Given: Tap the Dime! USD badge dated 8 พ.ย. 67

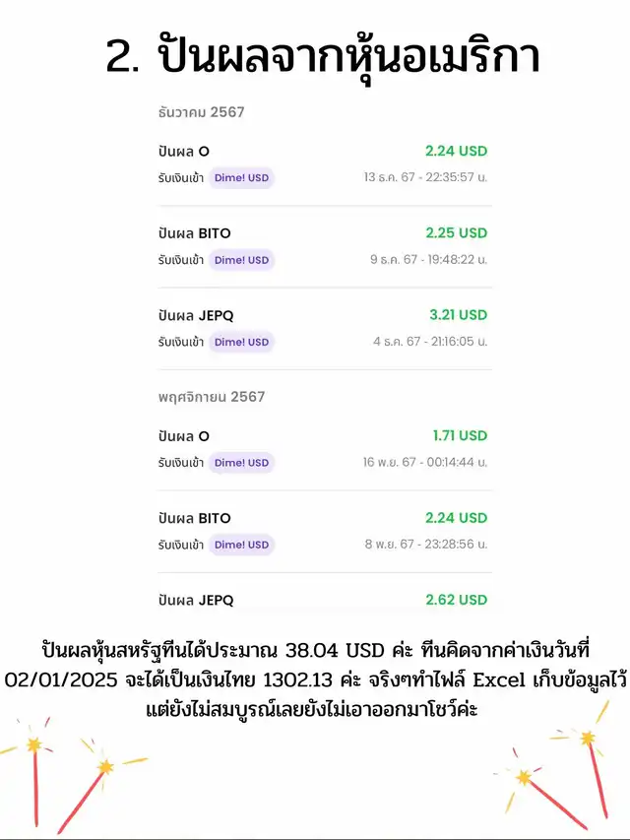Looking at the screenshot, I should (241, 545).
